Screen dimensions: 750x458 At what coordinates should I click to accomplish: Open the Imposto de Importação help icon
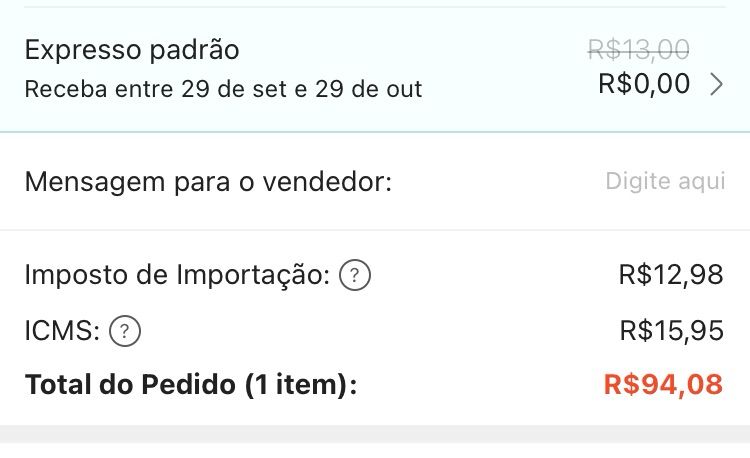point(354,275)
